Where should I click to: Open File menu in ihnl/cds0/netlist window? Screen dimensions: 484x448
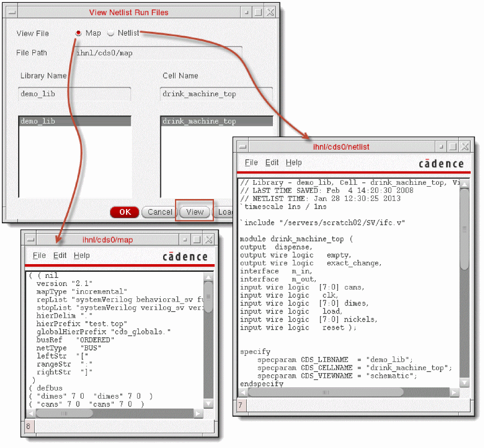(251, 162)
